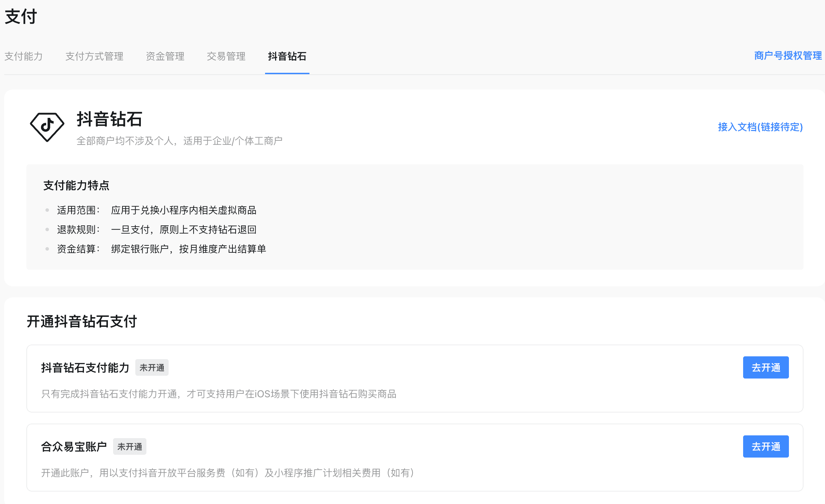
Task: Click the 开通抖音钻石支付 section heading
Action: tap(82, 321)
